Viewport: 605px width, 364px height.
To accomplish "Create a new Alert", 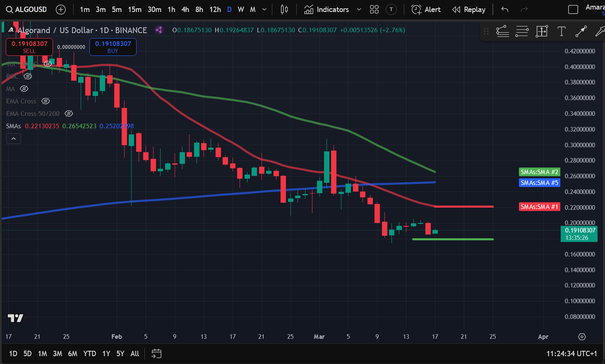I will tap(426, 10).
